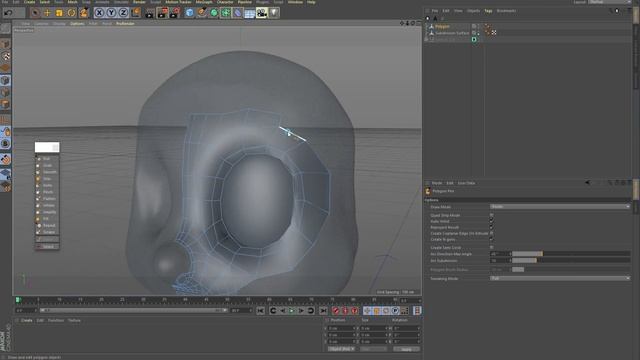
Task: Toggle Create Coplanar Edge On Extrude checkbox
Action: coord(491,233)
